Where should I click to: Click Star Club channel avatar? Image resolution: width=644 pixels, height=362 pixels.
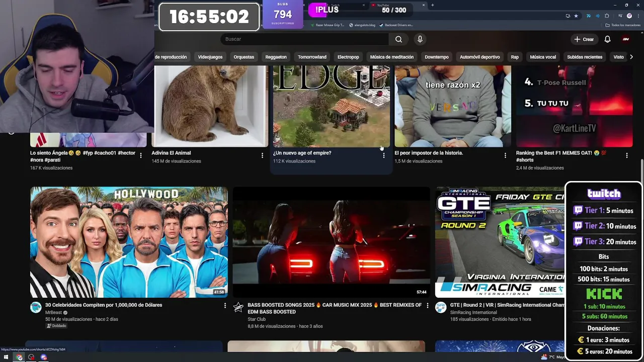click(238, 307)
